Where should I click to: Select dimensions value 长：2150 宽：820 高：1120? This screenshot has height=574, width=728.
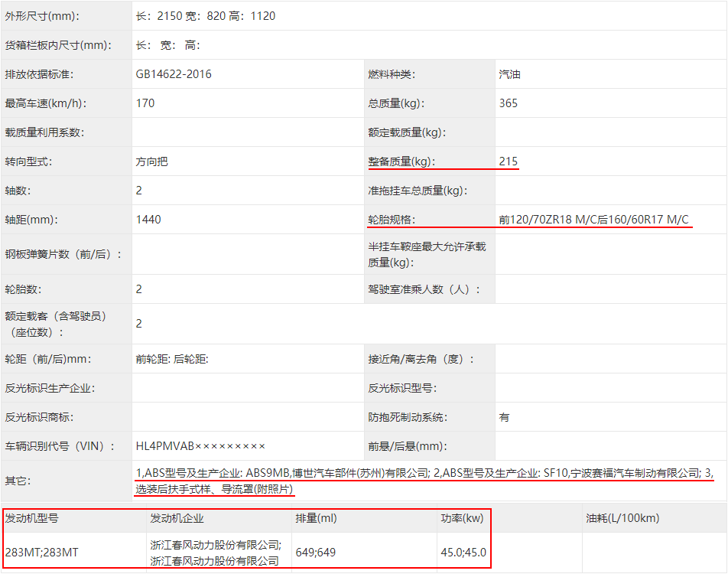point(205,16)
